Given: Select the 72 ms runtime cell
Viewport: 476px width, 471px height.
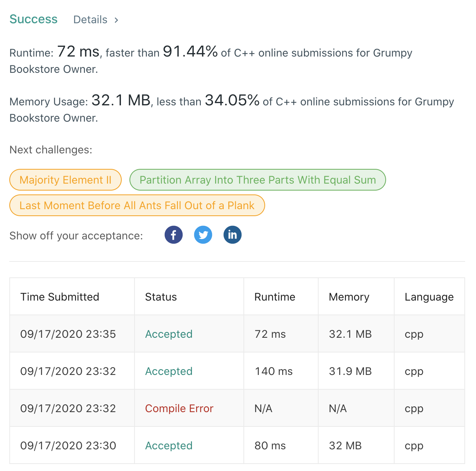Looking at the screenshot, I should pyautogui.click(x=270, y=334).
